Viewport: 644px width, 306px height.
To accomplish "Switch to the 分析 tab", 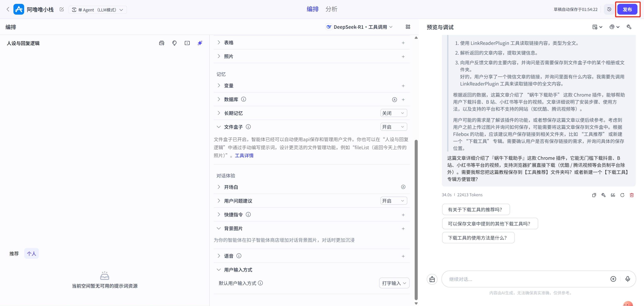I will point(331,9).
